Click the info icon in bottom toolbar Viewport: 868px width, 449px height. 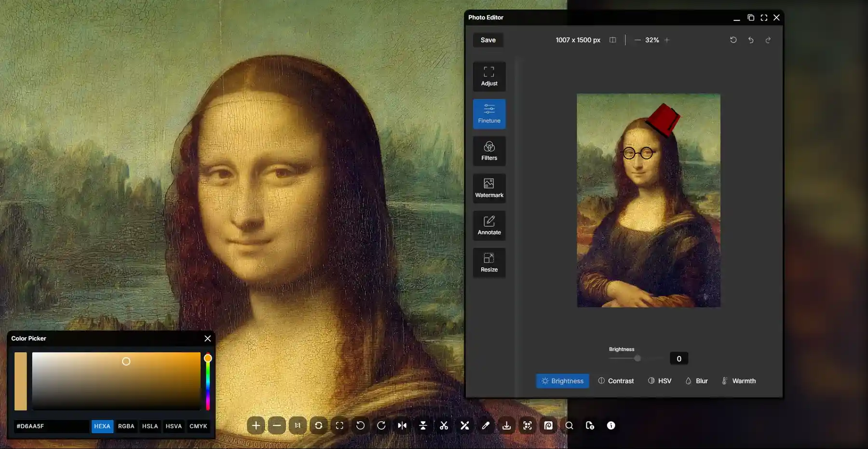[611, 425]
